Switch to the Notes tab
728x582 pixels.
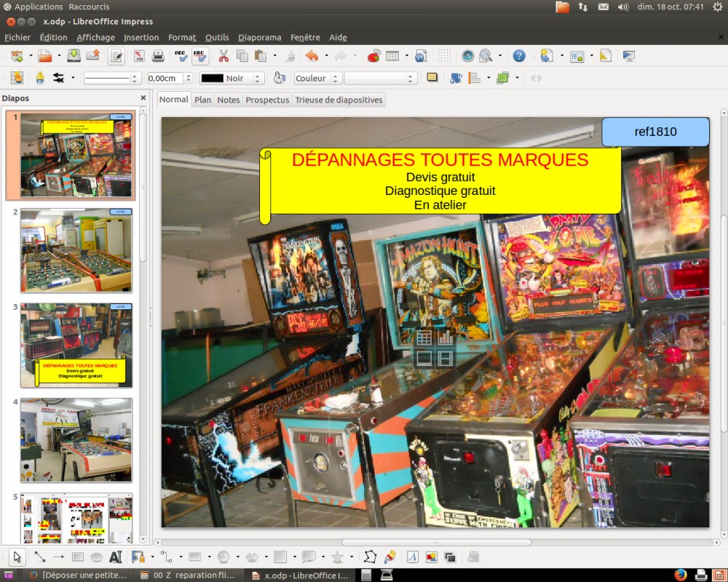tap(229, 100)
